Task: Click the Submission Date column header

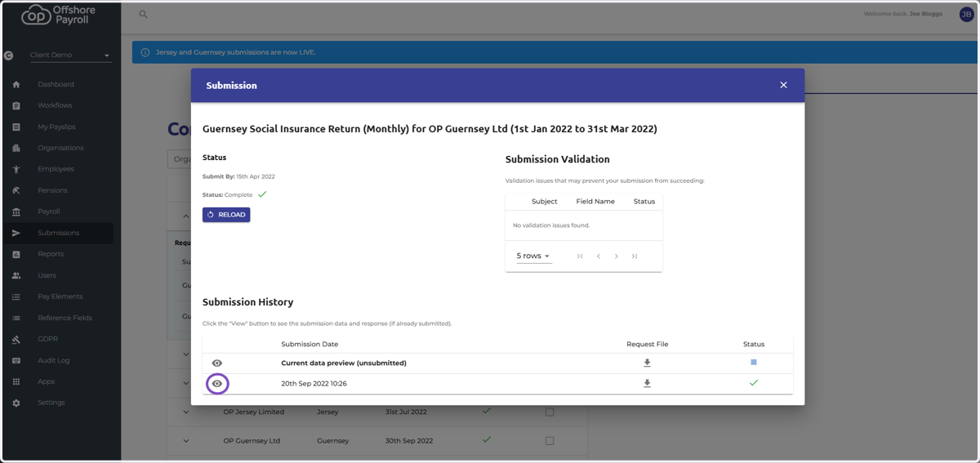Action: tap(310, 345)
